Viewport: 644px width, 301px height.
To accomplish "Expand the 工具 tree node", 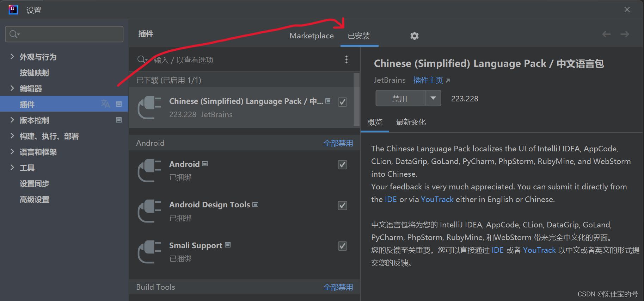I will coord(12,167).
